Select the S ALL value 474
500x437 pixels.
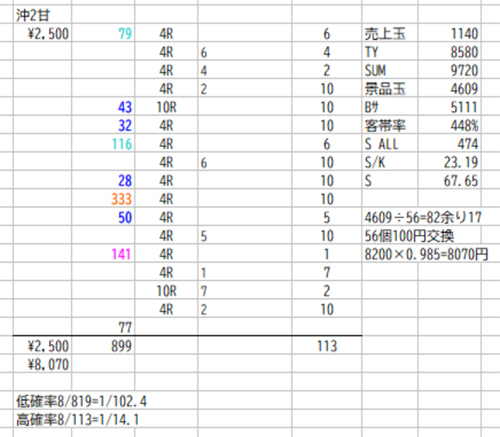[x=468, y=144]
